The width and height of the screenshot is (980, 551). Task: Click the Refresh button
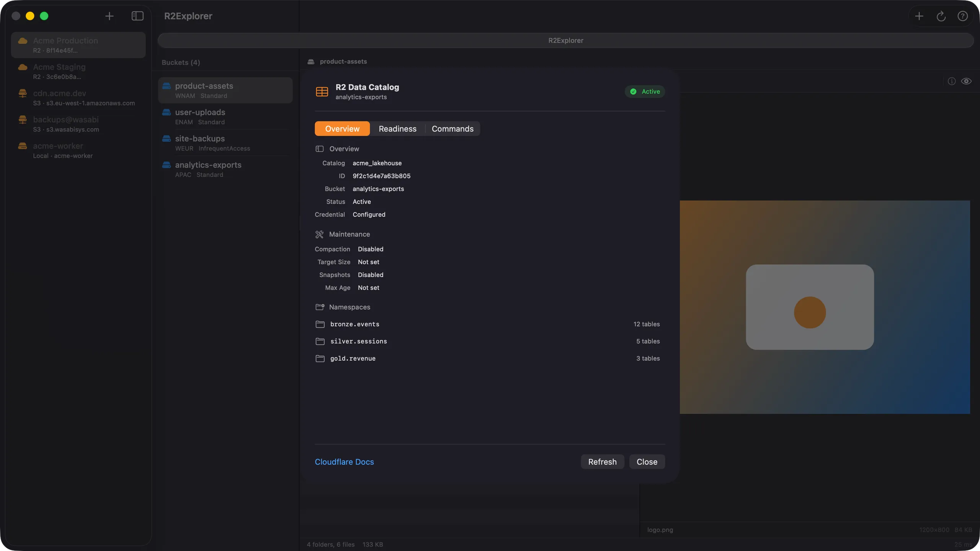click(x=603, y=462)
